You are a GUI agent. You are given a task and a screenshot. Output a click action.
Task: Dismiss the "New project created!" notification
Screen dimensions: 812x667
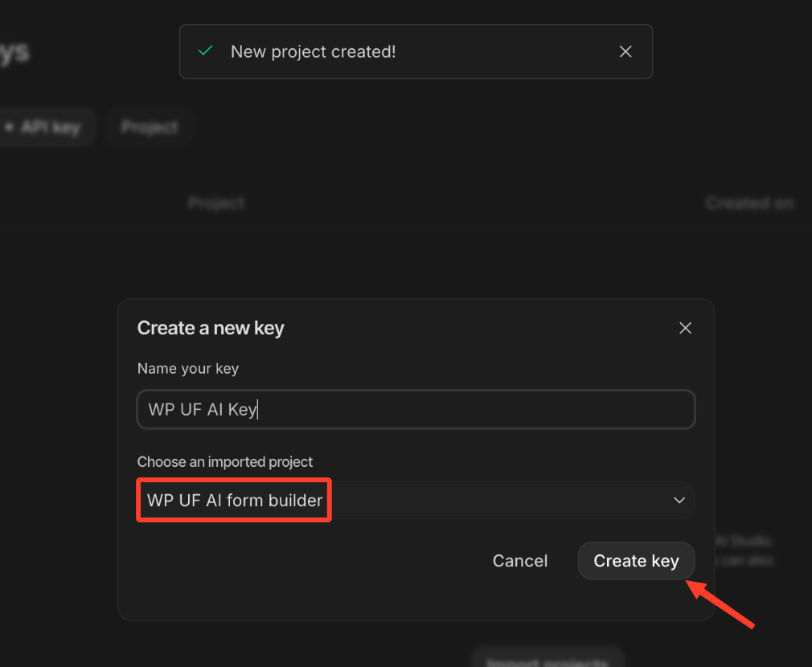(625, 51)
